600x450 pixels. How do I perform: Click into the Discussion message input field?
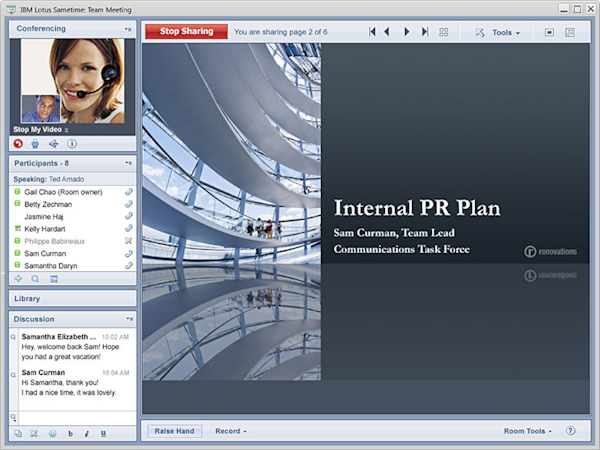point(77,417)
